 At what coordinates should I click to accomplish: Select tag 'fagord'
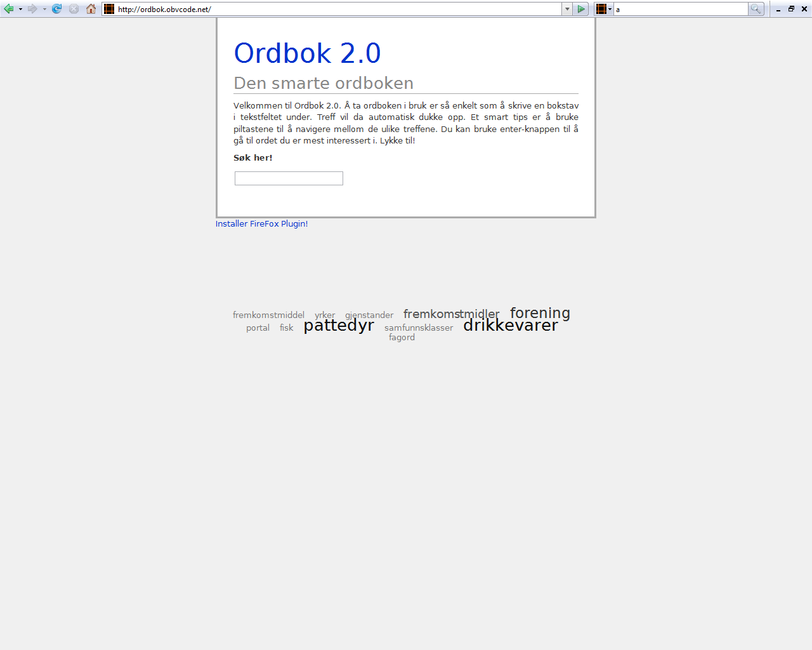[402, 337]
